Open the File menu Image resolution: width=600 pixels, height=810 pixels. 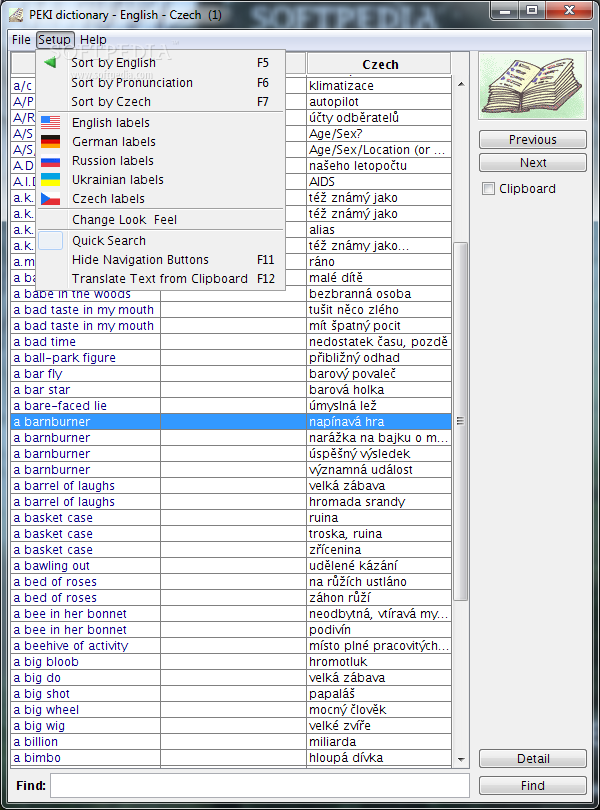click(21, 39)
